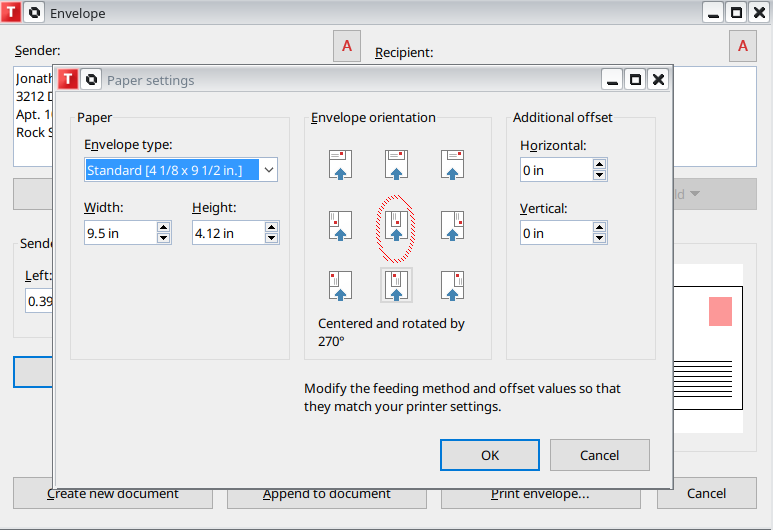Select left-aligned bottom-row envelope orientation
The width and height of the screenshot is (773, 530).
click(x=341, y=285)
